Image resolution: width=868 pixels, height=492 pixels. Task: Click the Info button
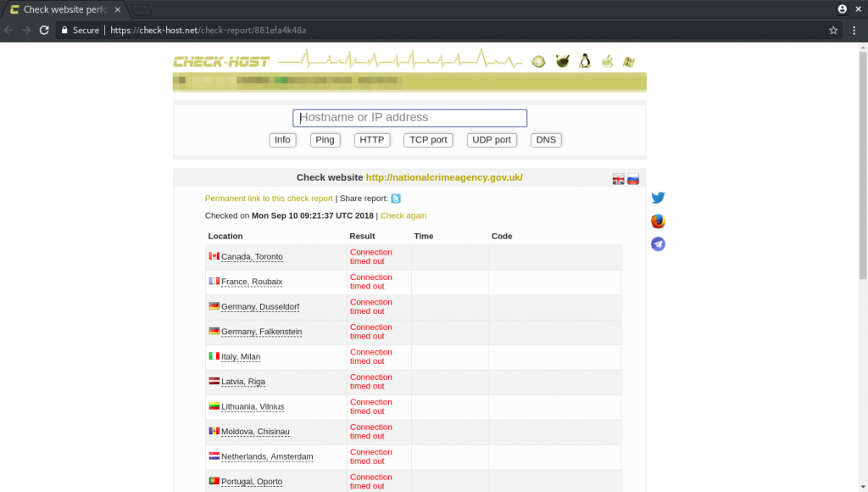point(282,140)
